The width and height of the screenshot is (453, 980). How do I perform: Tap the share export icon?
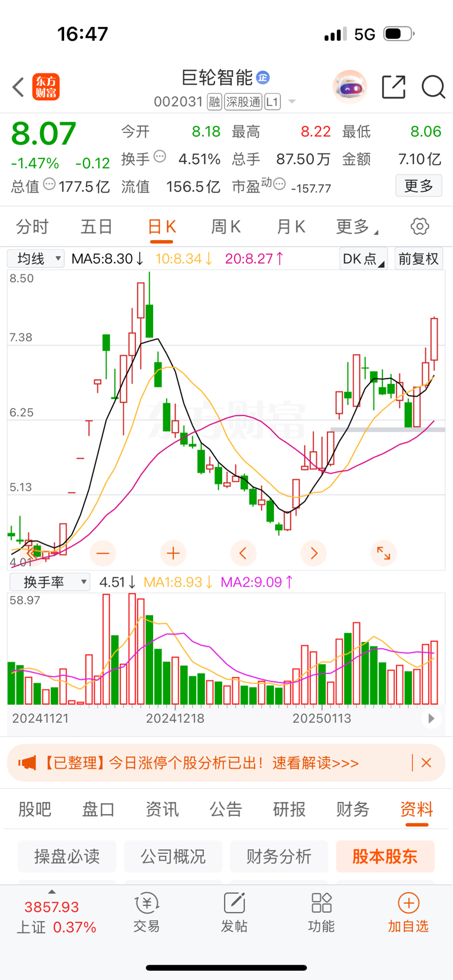(x=394, y=87)
